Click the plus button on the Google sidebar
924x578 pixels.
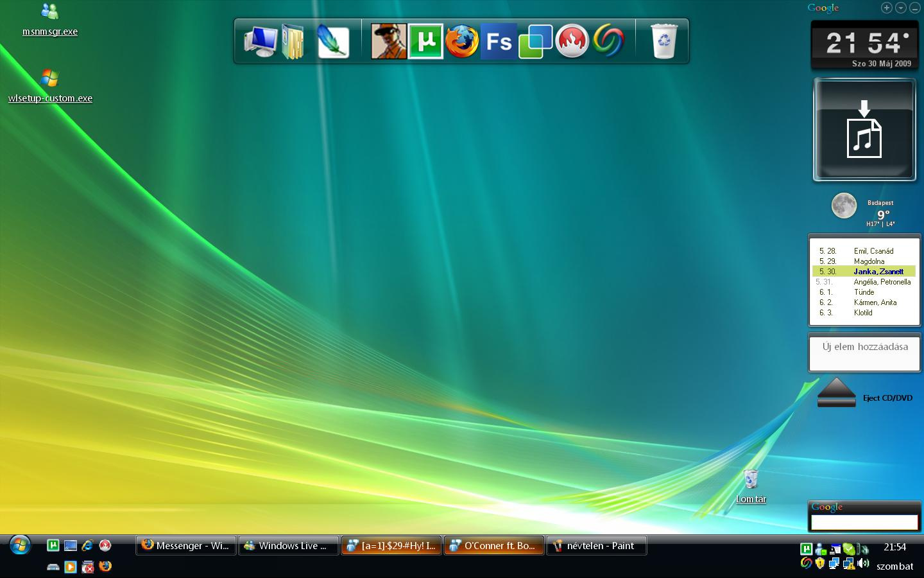886,8
